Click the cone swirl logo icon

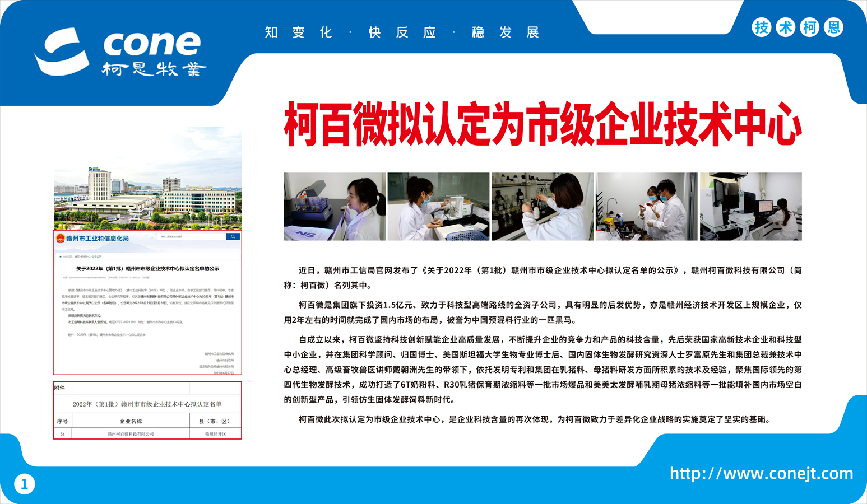[62, 52]
